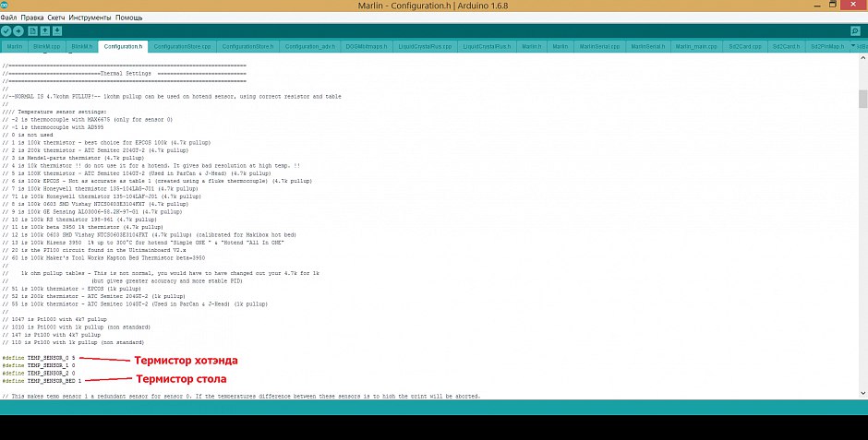Click the Upload arrow icon

[x=18, y=31]
